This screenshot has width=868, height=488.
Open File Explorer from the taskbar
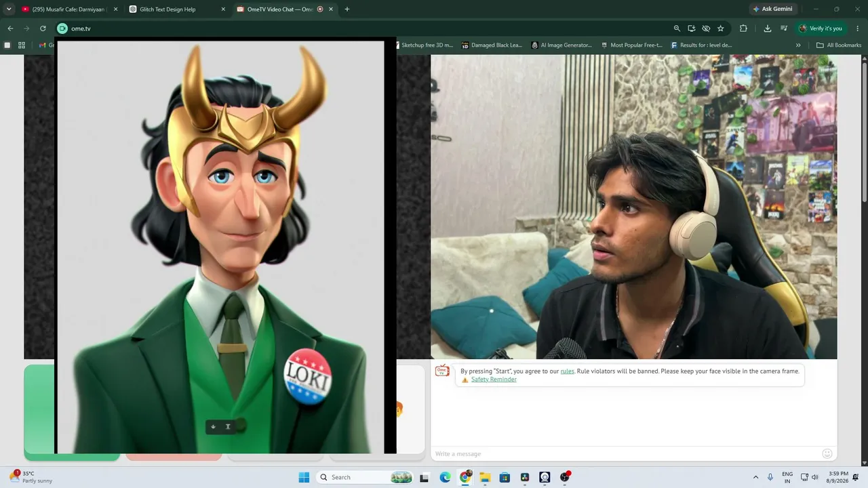(485, 477)
